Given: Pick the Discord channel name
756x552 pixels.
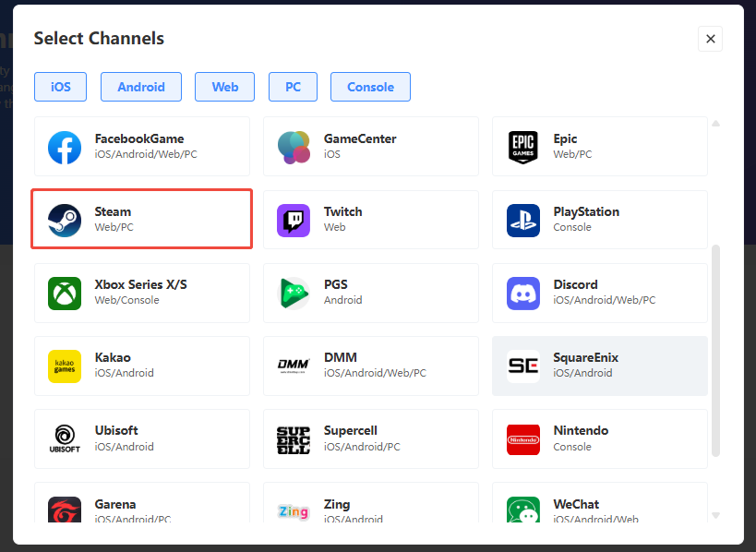Looking at the screenshot, I should pos(576,284).
